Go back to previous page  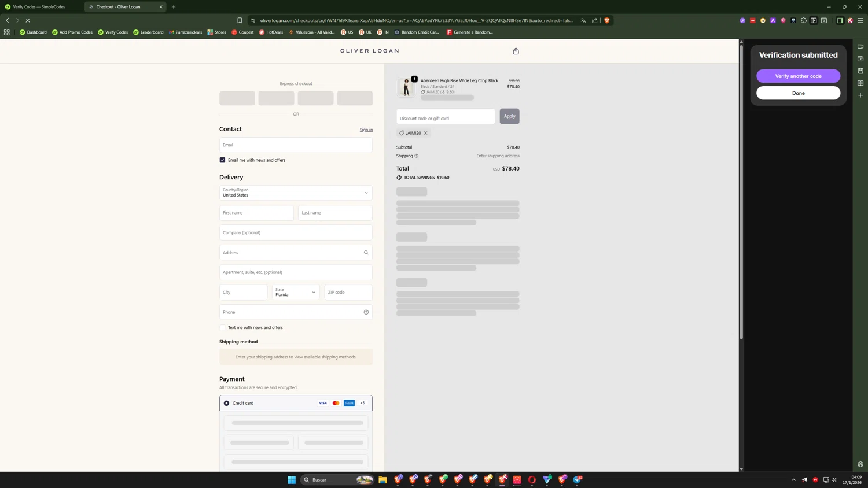[x=8, y=20]
